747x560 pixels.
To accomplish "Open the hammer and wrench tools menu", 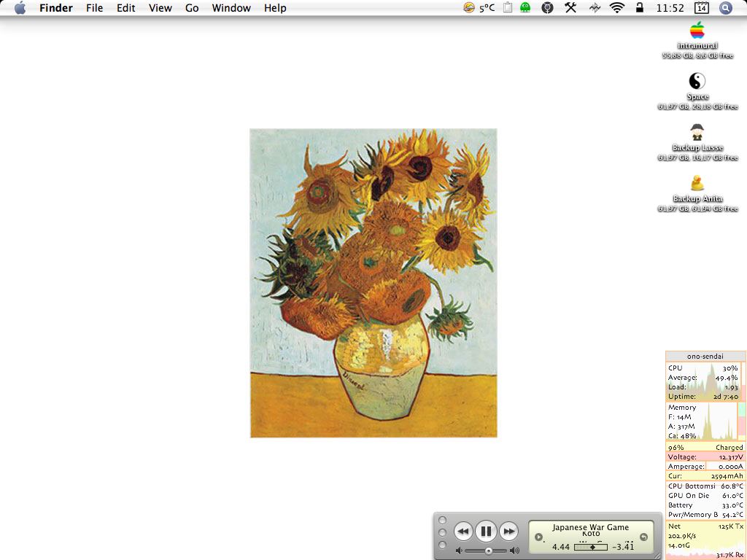I will pos(570,7).
